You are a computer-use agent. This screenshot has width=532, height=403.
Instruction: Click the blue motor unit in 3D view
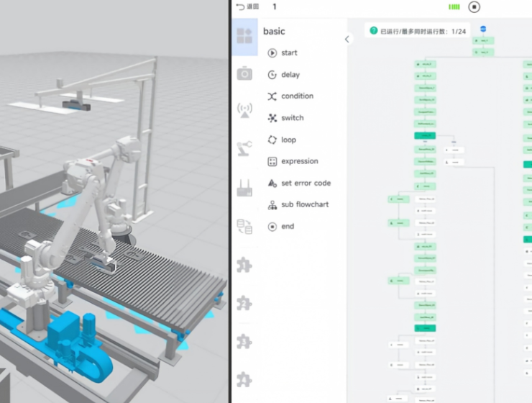(x=80, y=345)
